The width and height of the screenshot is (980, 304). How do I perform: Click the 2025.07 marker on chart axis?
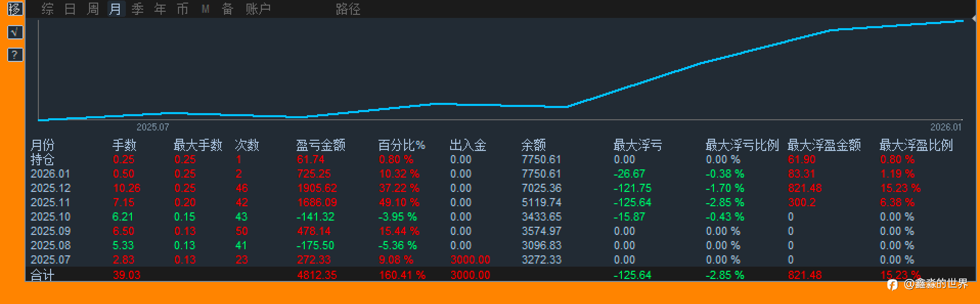(x=152, y=127)
